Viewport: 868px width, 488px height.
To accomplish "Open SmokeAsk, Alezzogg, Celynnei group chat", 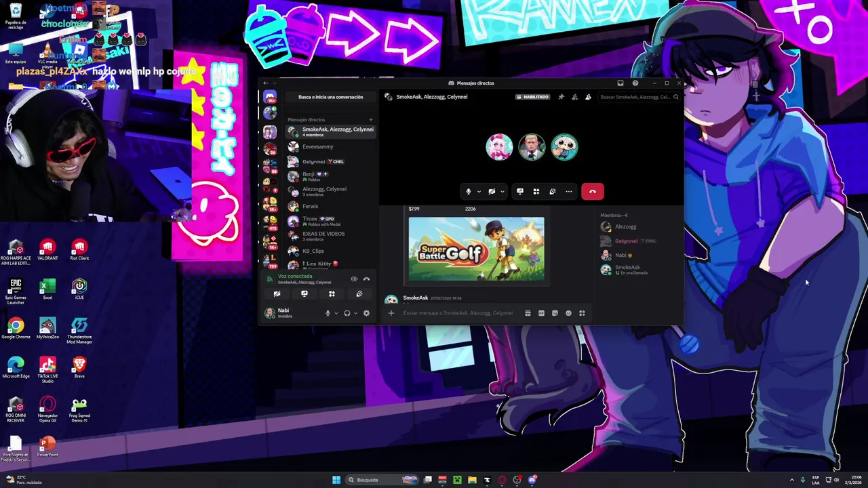I will pyautogui.click(x=330, y=131).
